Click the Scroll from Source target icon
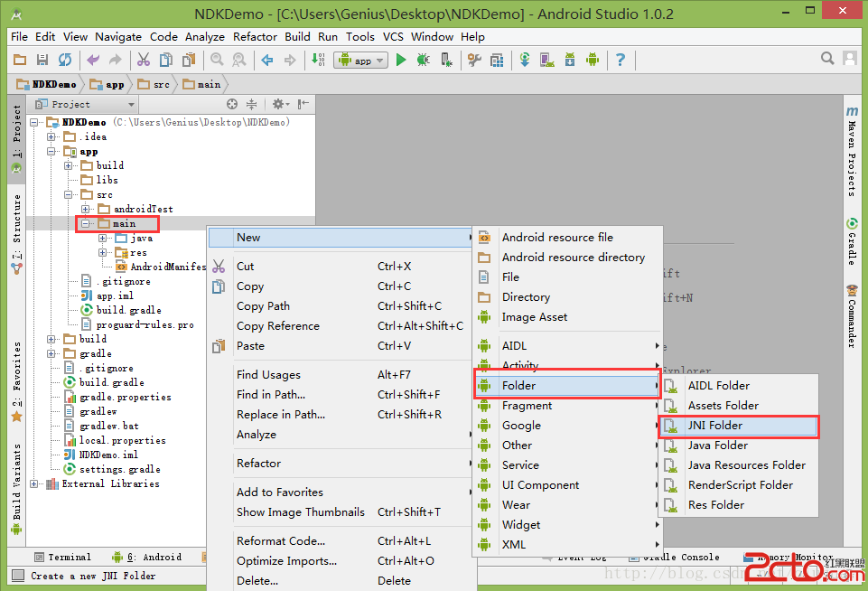The height and width of the screenshot is (591, 868). tap(232, 105)
